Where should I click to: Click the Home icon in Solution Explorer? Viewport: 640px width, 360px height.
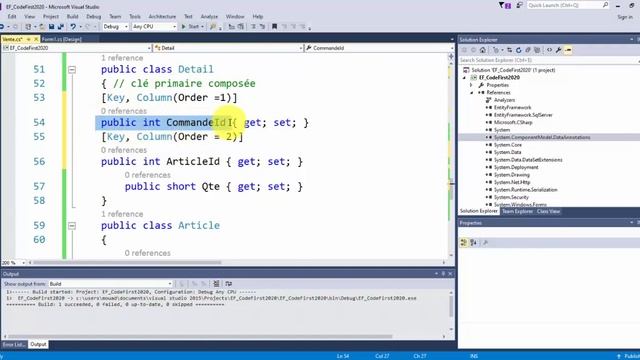[482, 50]
